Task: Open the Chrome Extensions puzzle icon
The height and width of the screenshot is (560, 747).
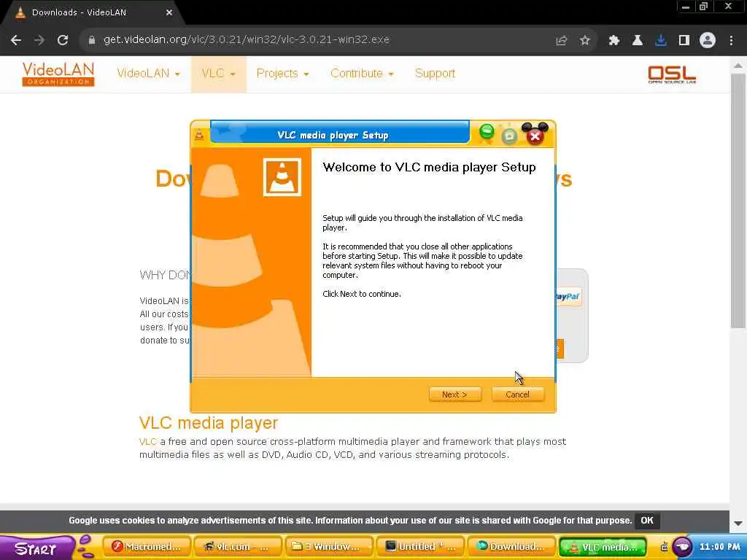Action: tap(614, 41)
